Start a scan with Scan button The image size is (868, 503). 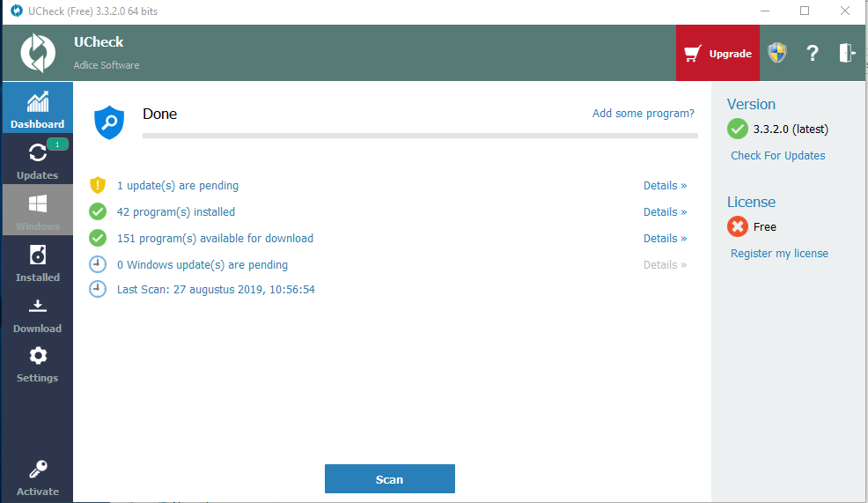pyautogui.click(x=390, y=478)
